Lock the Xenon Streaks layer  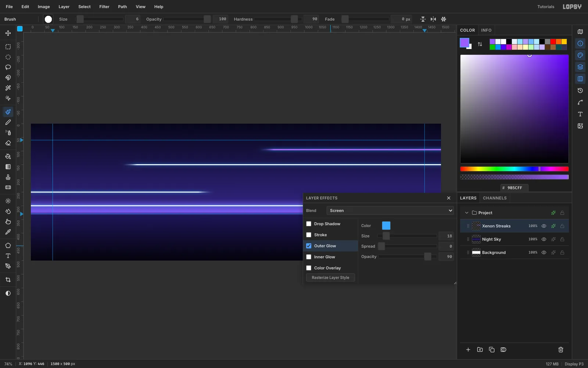click(562, 226)
